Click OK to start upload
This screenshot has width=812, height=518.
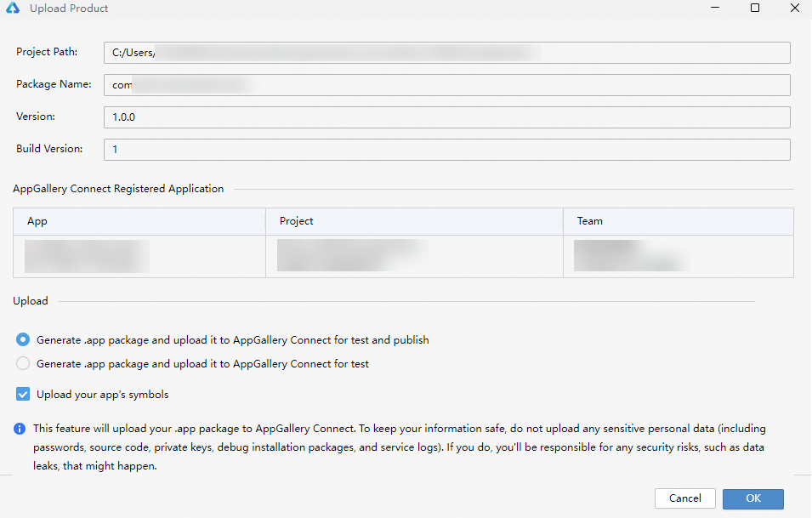pos(752,498)
